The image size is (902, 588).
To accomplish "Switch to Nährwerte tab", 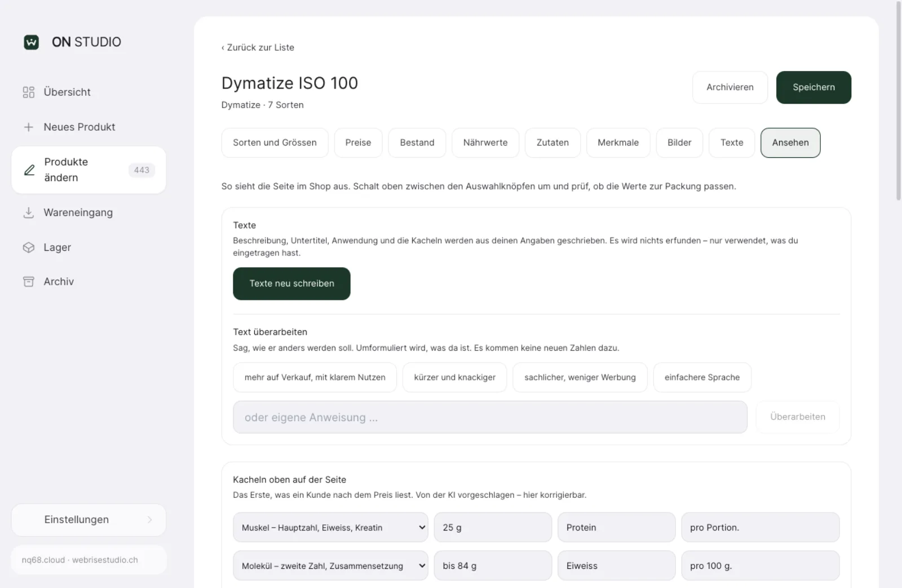I will (485, 143).
